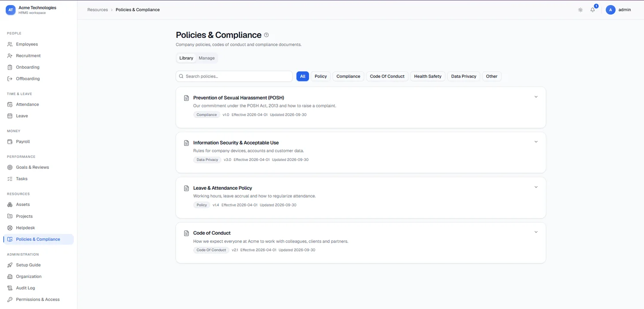
Task: Click the Policy tag on Leave & Attendance card
Action: click(x=202, y=205)
